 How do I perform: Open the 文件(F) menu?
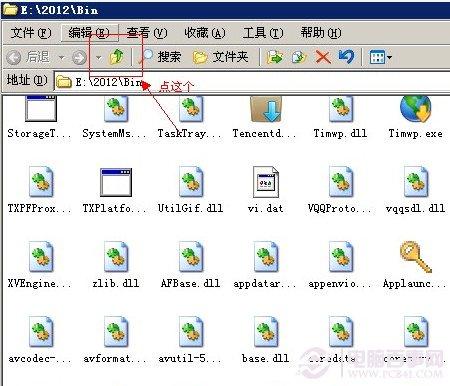[31, 33]
